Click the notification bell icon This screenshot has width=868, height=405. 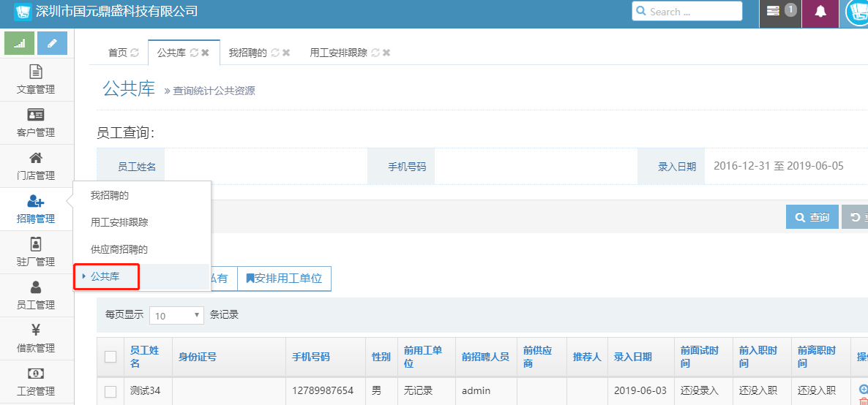click(820, 12)
